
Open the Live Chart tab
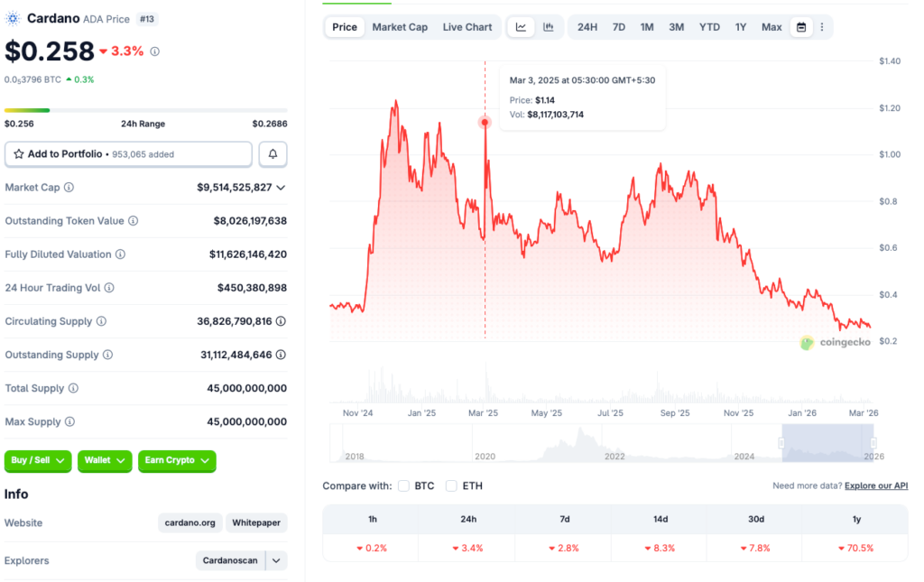[467, 27]
